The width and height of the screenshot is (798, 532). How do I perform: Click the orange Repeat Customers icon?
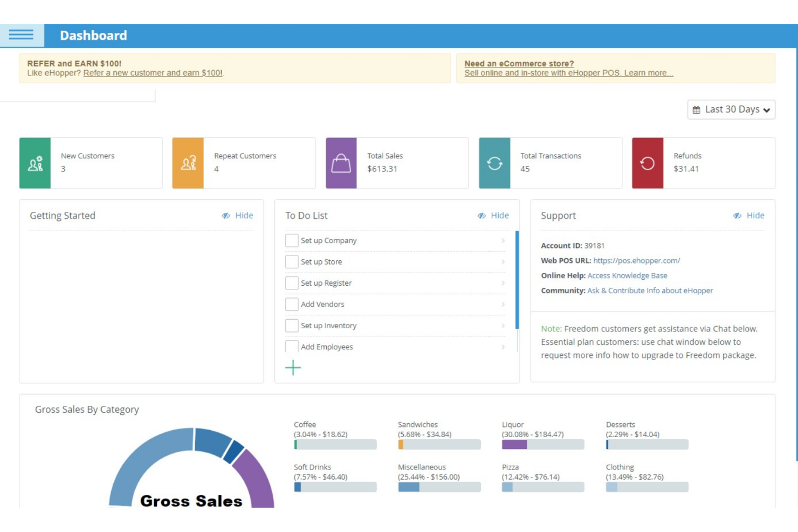pos(188,162)
